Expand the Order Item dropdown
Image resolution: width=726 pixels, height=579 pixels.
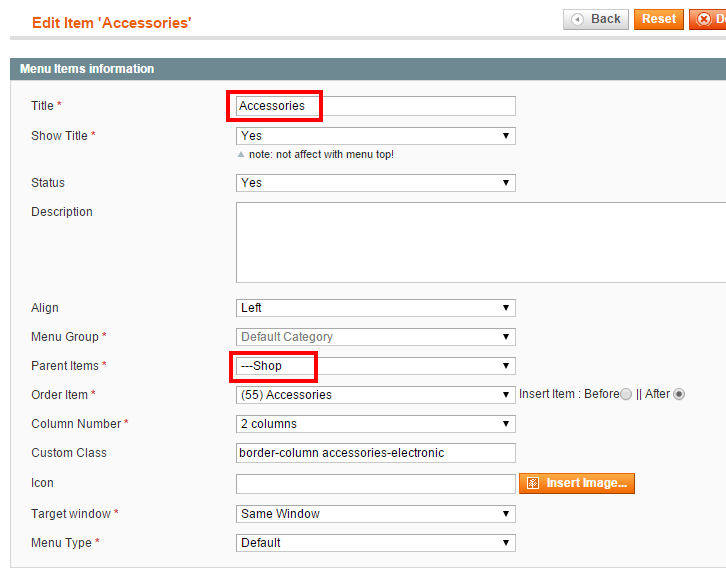coord(376,395)
